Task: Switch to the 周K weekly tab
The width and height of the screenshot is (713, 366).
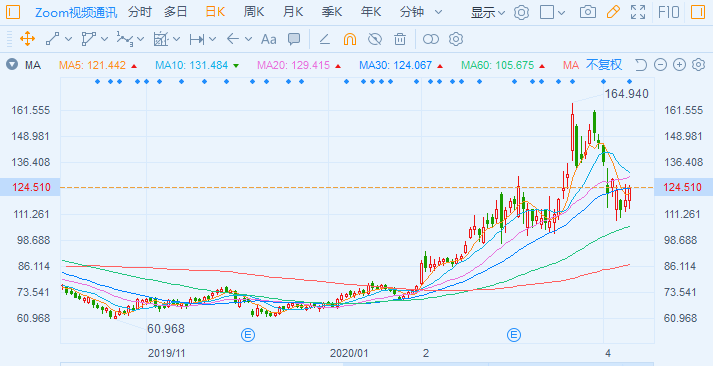Action: pos(253,12)
